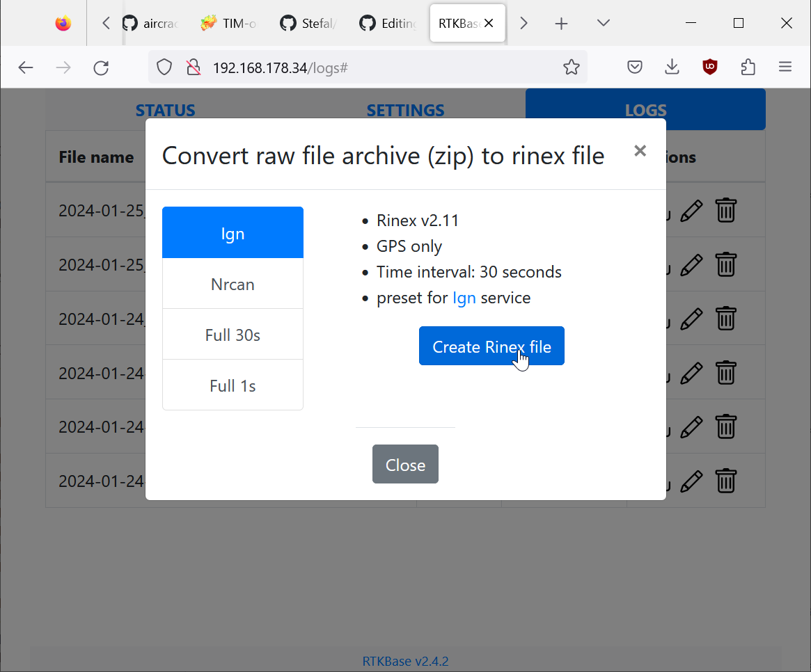Click the delete trash icon in first row
811x672 pixels.
725,210
